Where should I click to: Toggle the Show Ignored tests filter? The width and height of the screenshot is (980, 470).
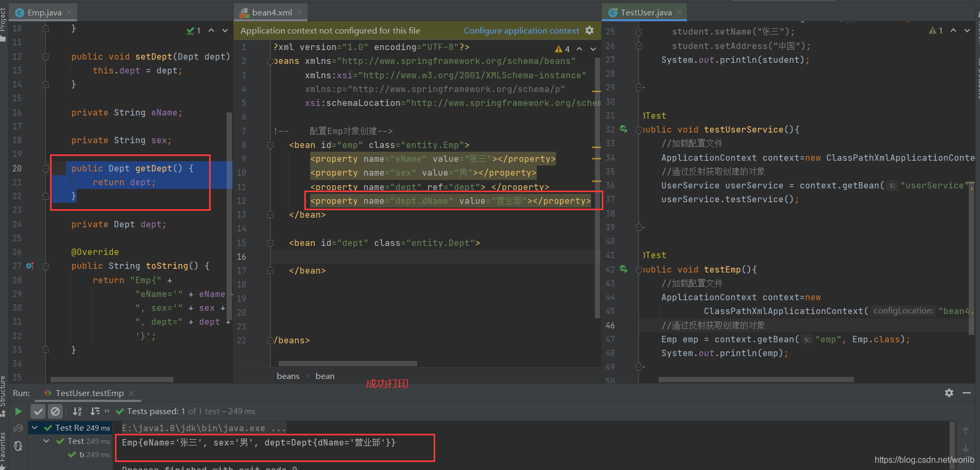(x=55, y=411)
